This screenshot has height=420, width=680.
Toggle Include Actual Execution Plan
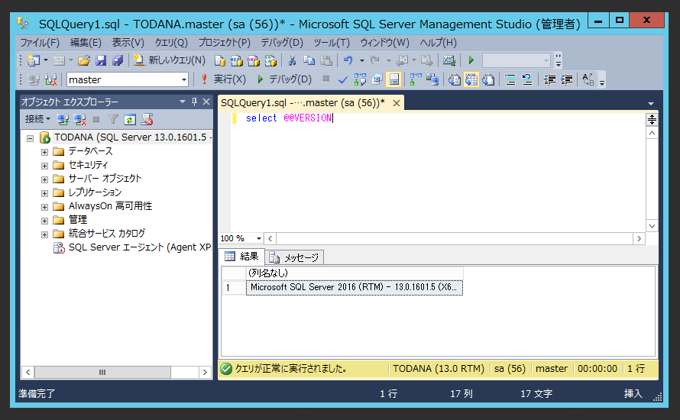[415, 80]
